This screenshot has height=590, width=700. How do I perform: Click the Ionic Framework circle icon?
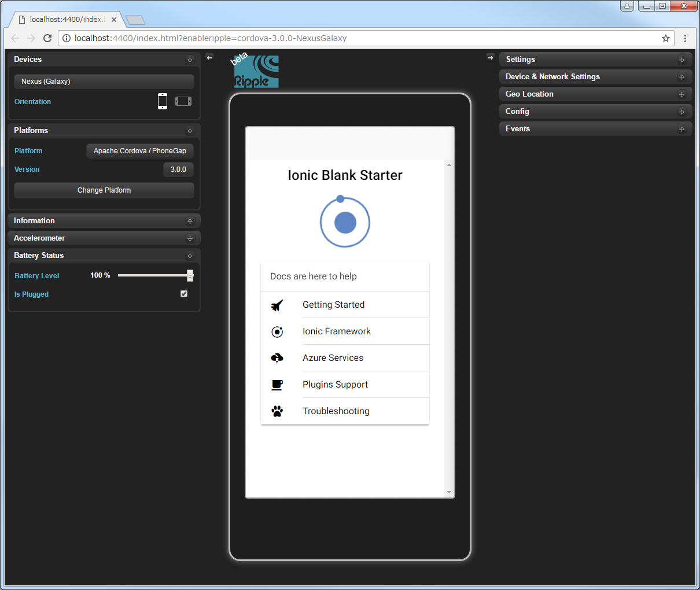pos(277,331)
